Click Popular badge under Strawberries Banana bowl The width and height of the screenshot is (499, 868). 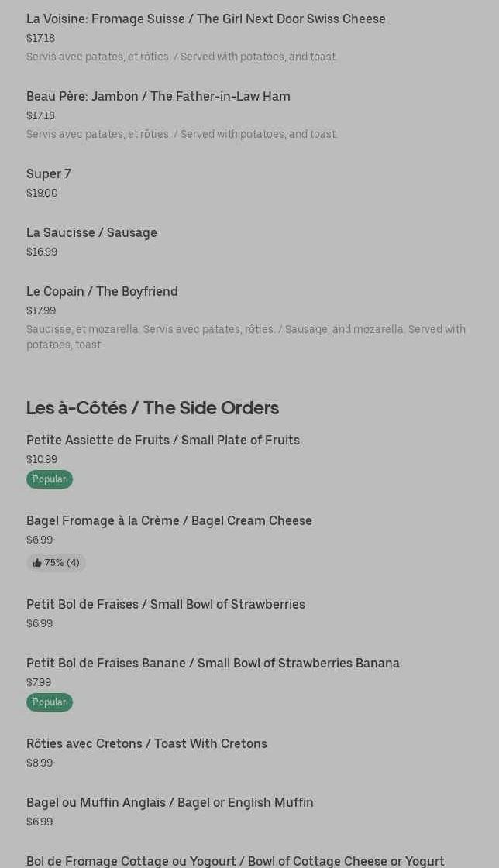pyautogui.click(x=49, y=702)
